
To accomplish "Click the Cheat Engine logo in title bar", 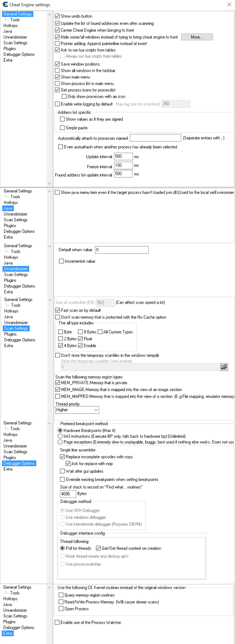I will [x=5, y=5].
